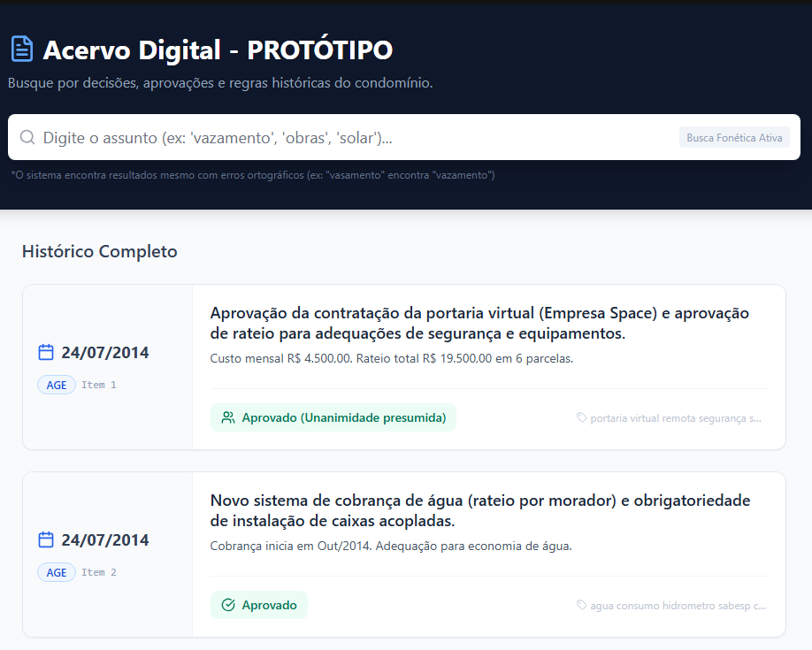The height and width of the screenshot is (650, 812).
Task: Click the calendar icon in the cobrança de água card
Action: coord(46,540)
